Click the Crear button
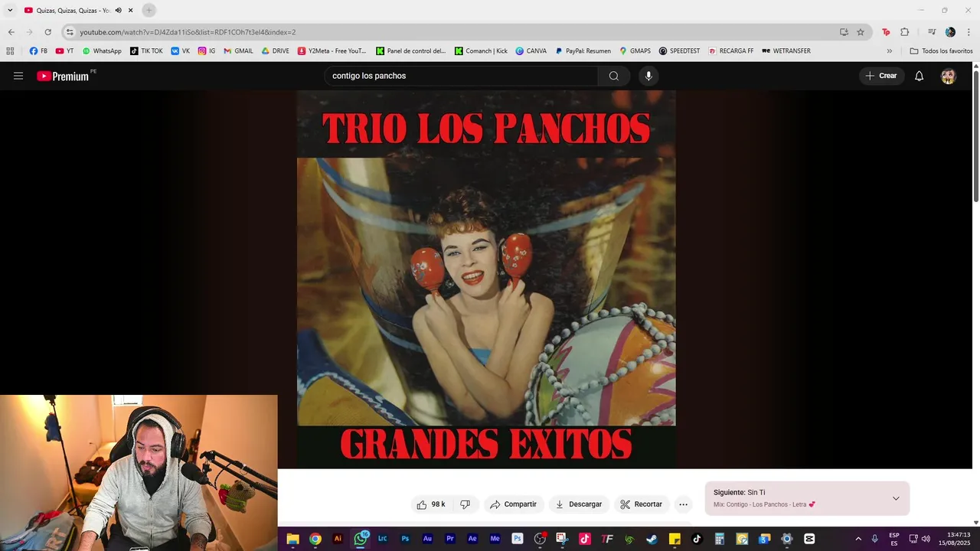 click(x=880, y=76)
